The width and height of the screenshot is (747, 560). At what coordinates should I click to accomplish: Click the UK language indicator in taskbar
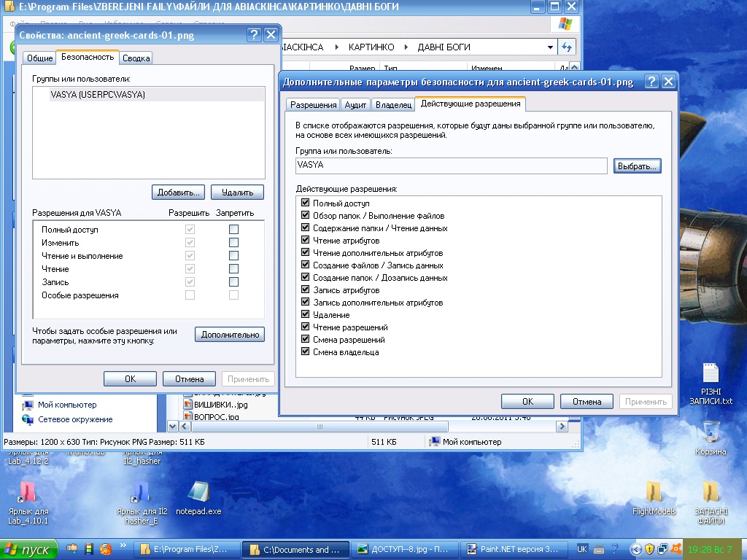click(581, 548)
